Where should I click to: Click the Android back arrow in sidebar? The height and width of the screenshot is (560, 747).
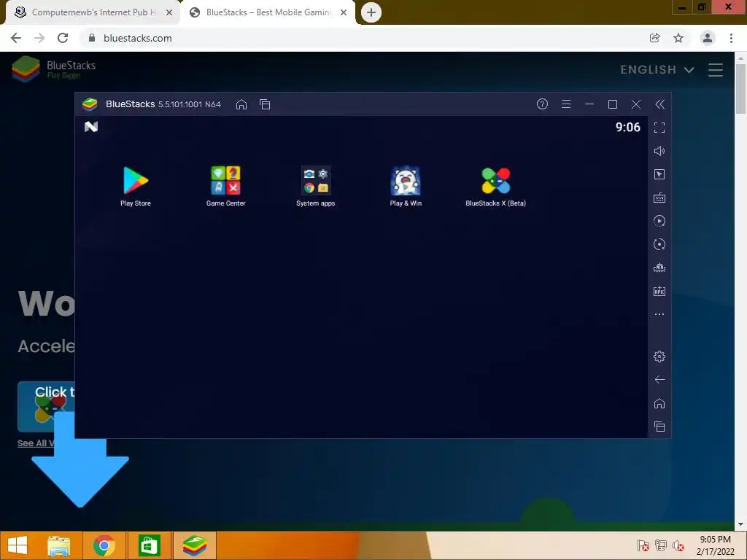659,379
